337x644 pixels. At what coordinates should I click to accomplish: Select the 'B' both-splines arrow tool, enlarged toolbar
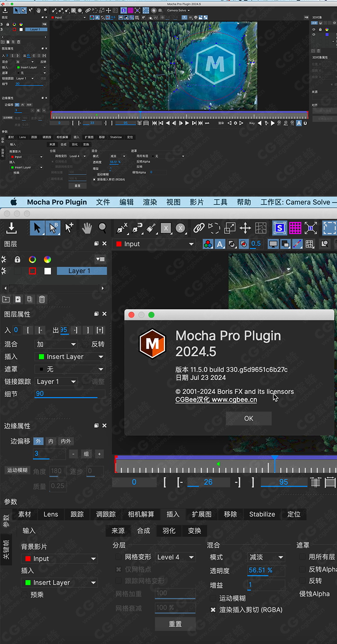pos(53,228)
